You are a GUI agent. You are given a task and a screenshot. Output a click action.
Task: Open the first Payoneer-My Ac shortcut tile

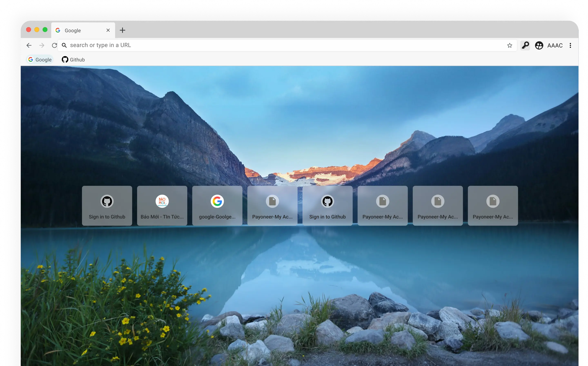pyautogui.click(x=272, y=206)
